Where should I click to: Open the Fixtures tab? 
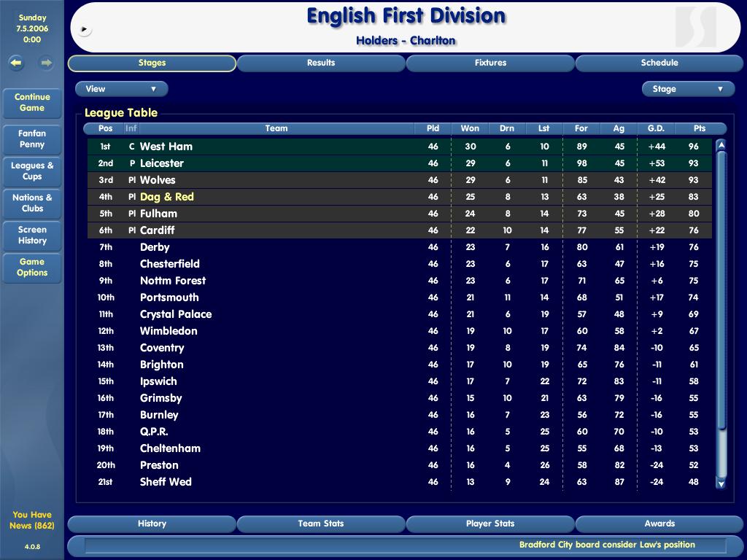point(490,63)
